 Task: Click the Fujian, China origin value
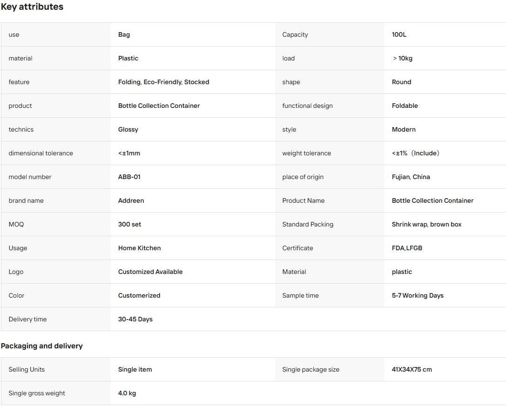coord(411,177)
